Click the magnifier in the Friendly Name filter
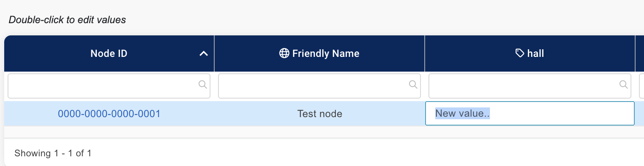 click(x=413, y=85)
